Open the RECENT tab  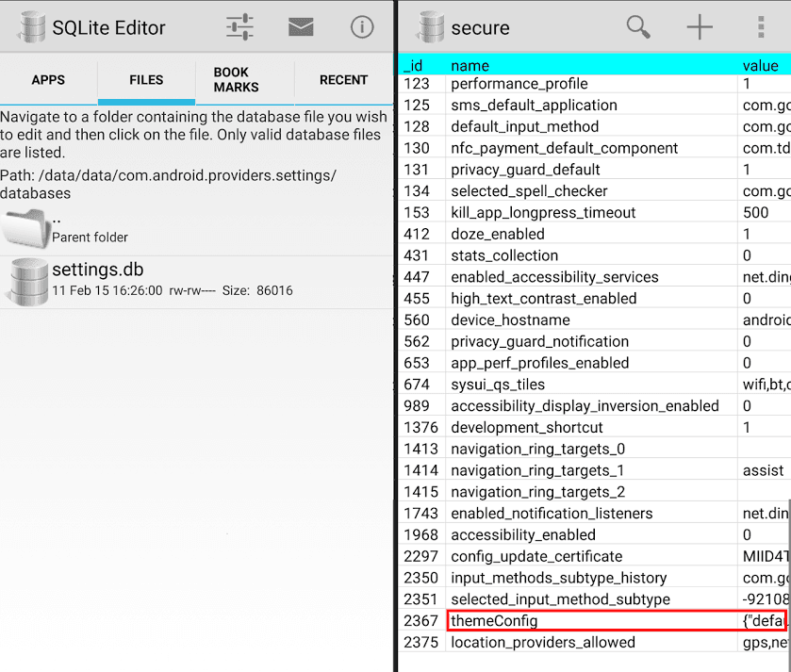[343, 80]
